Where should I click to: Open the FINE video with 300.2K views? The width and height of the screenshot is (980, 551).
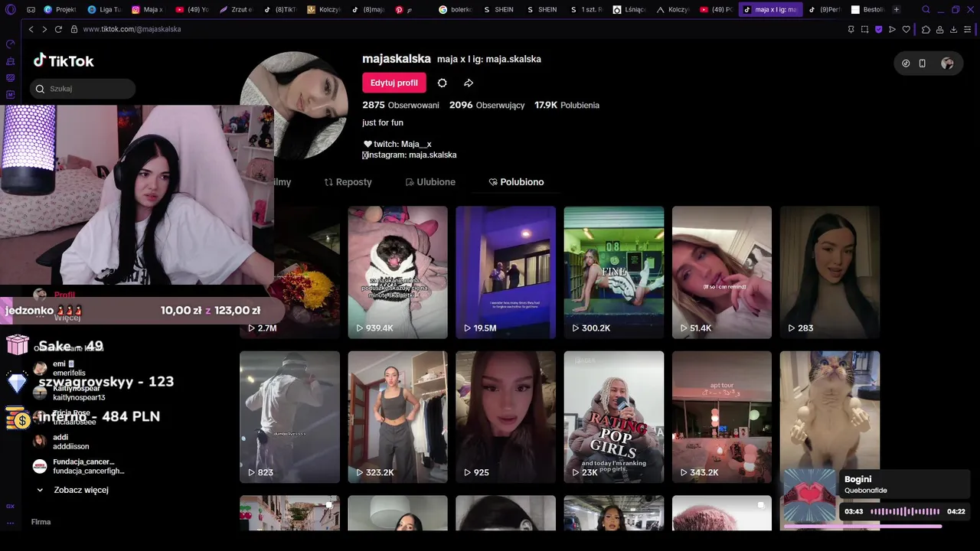coord(614,272)
